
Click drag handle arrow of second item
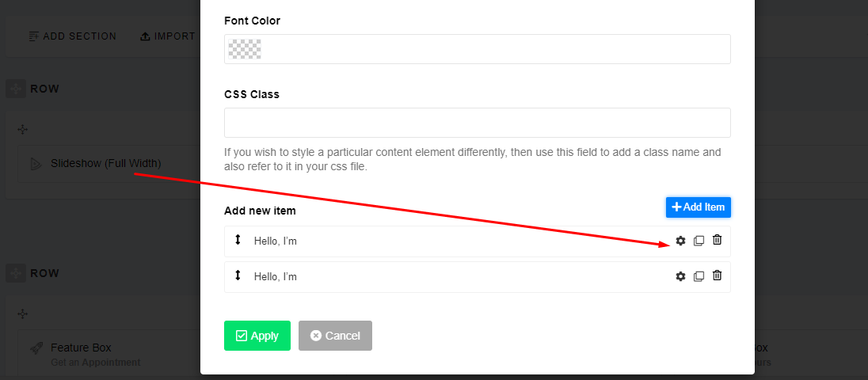pyautogui.click(x=238, y=275)
